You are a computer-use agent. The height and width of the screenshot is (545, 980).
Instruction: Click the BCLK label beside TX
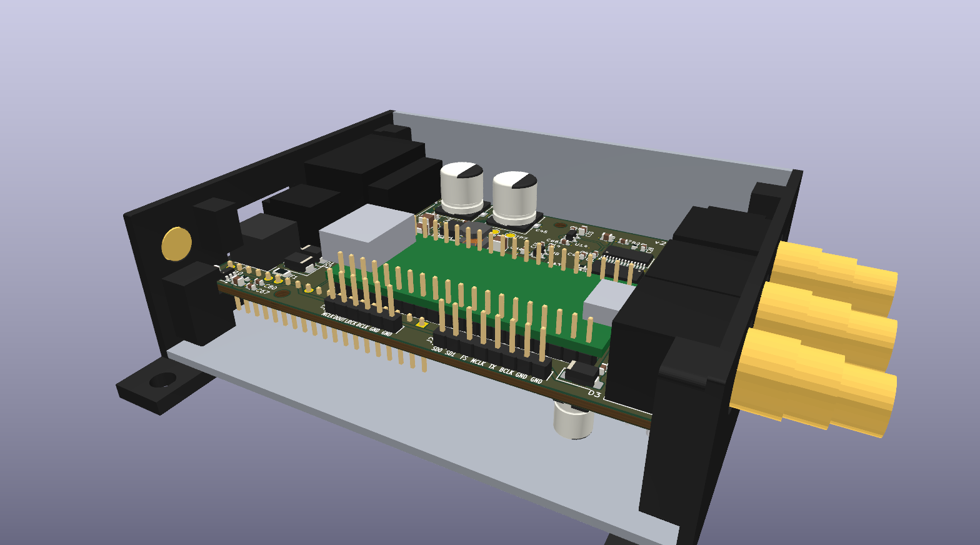click(506, 372)
